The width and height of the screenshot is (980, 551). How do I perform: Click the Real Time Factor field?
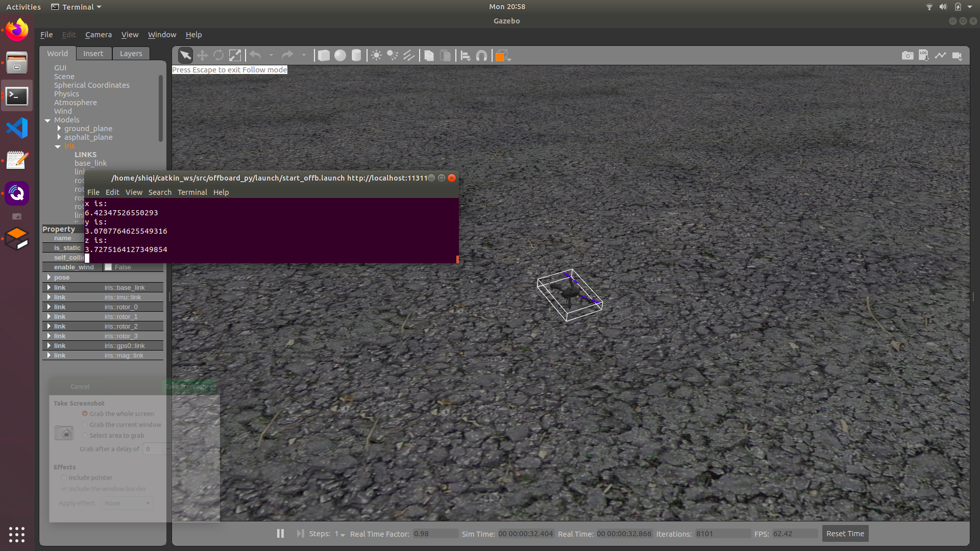[435, 534]
